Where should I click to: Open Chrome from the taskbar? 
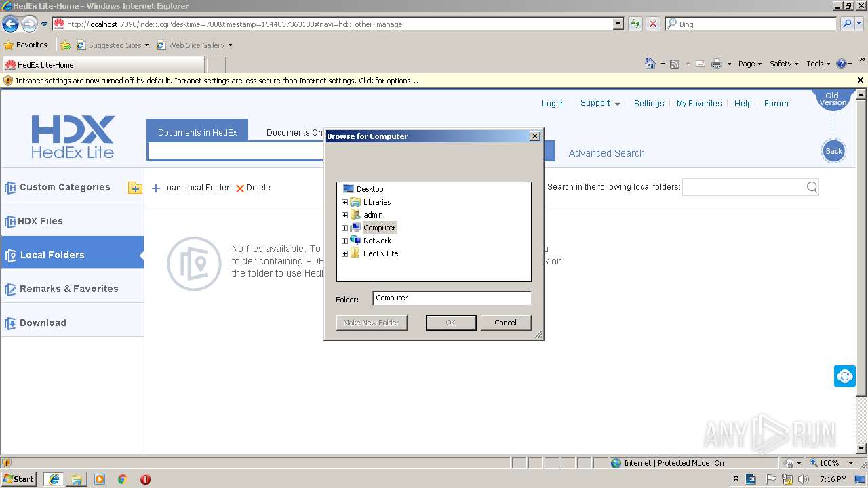tap(123, 479)
